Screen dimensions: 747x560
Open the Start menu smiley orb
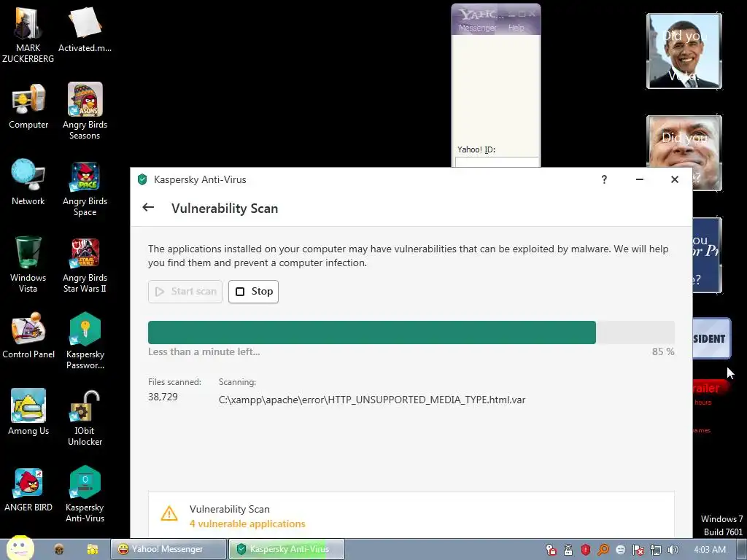[20, 548]
